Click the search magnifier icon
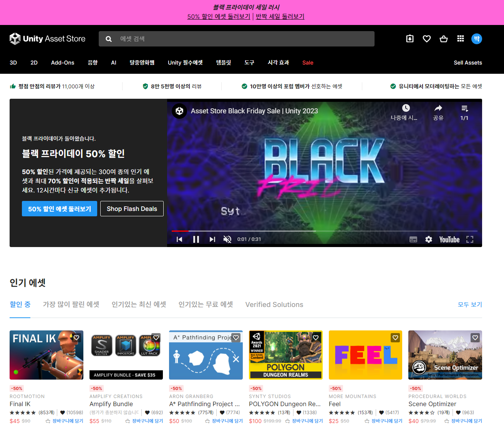This screenshot has width=504, height=433. point(109,39)
